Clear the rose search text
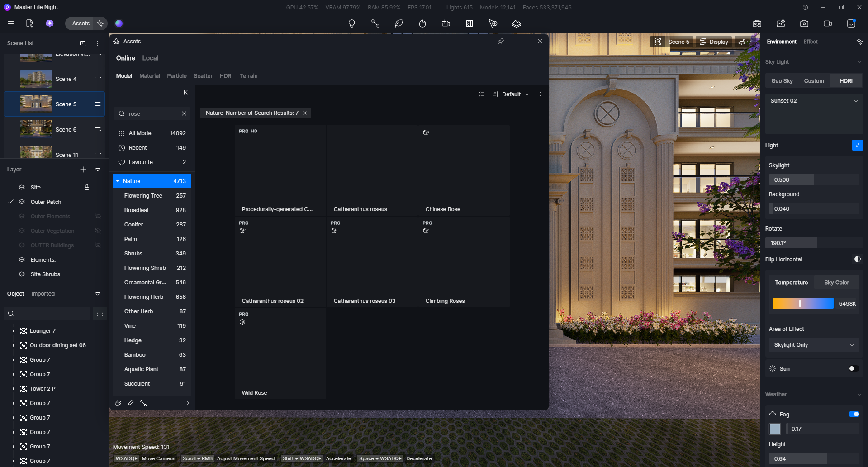This screenshot has width=868, height=467. (x=184, y=113)
